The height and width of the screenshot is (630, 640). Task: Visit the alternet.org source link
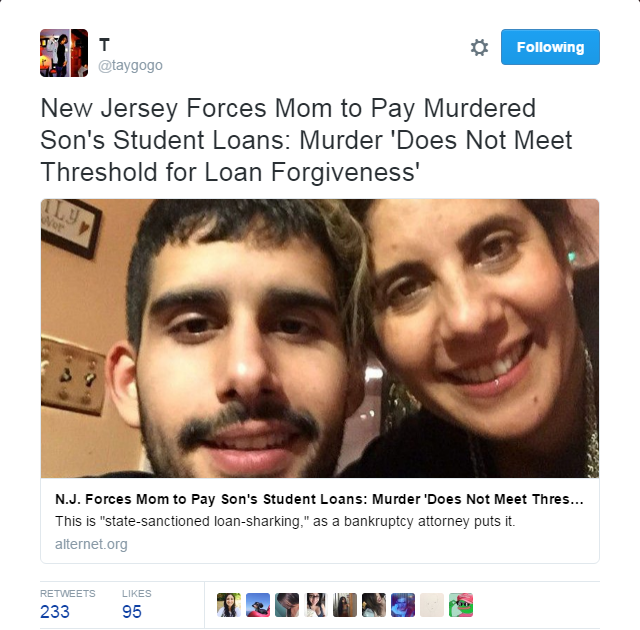tap(91, 544)
